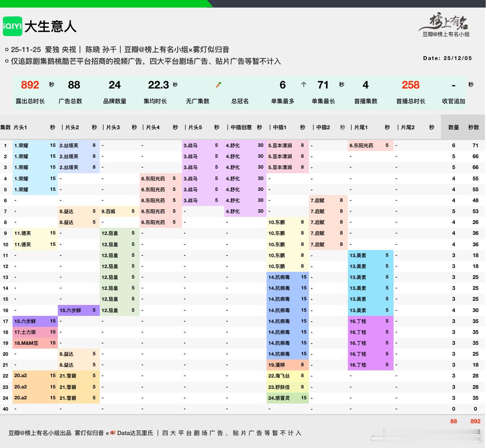The height and width of the screenshot is (448, 487).
Task: Click the 收官追加 label
Action: coord(453,101)
